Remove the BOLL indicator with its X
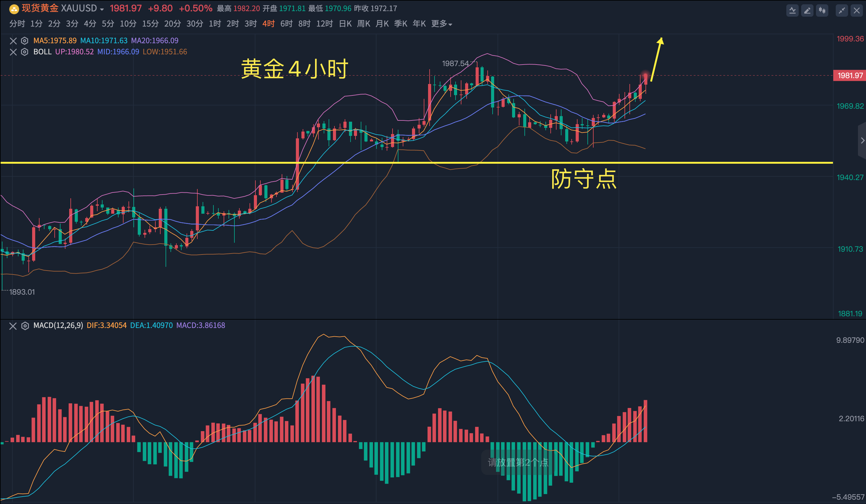 point(13,52)
